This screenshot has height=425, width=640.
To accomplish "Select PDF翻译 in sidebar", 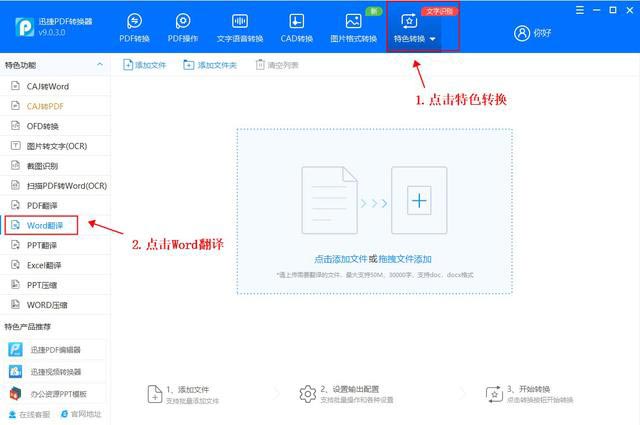I will pyautogui.click(x=55, y=205).
